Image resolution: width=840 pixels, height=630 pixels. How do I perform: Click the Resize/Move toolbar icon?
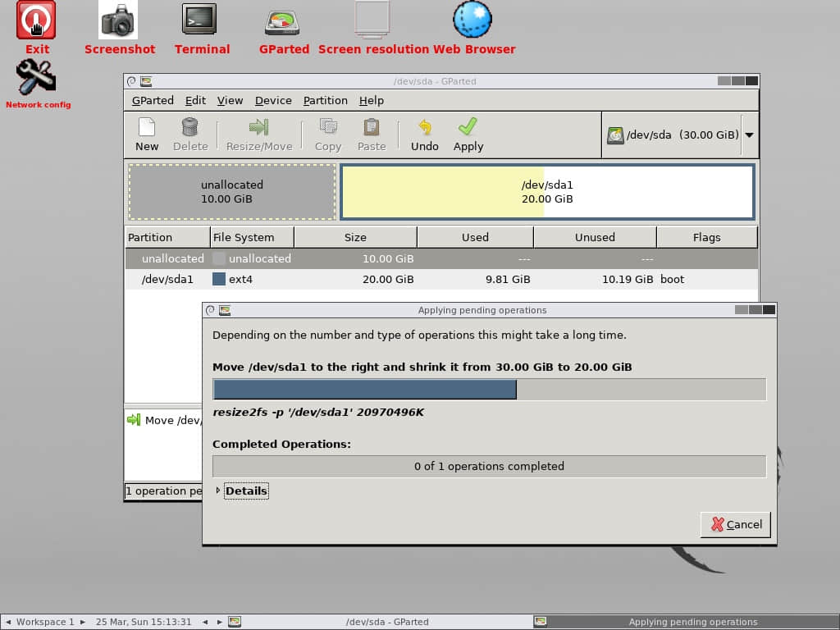(x=258, y=127)
